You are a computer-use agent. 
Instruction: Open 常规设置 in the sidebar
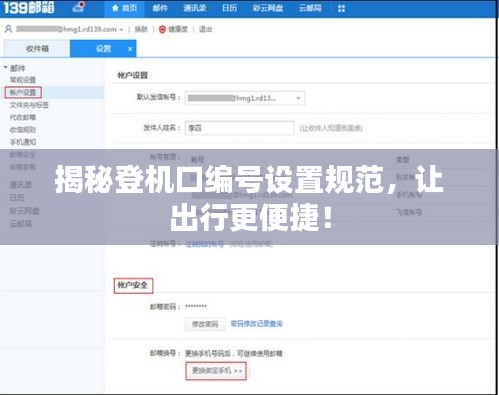click(x=23, y=80)
